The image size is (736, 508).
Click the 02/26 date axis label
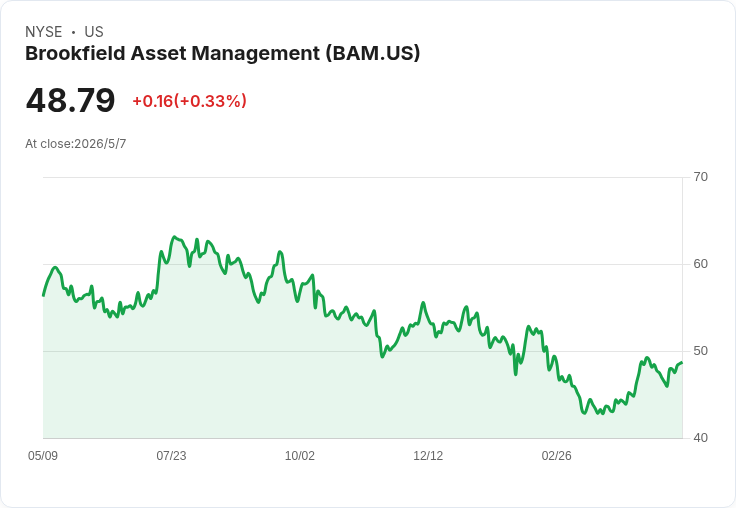click(557, 456)
